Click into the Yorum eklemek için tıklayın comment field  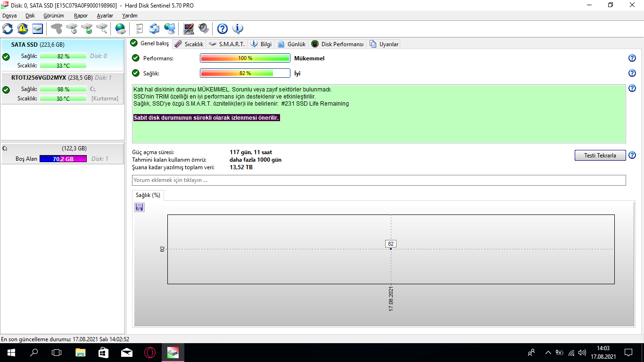(379, 180)
